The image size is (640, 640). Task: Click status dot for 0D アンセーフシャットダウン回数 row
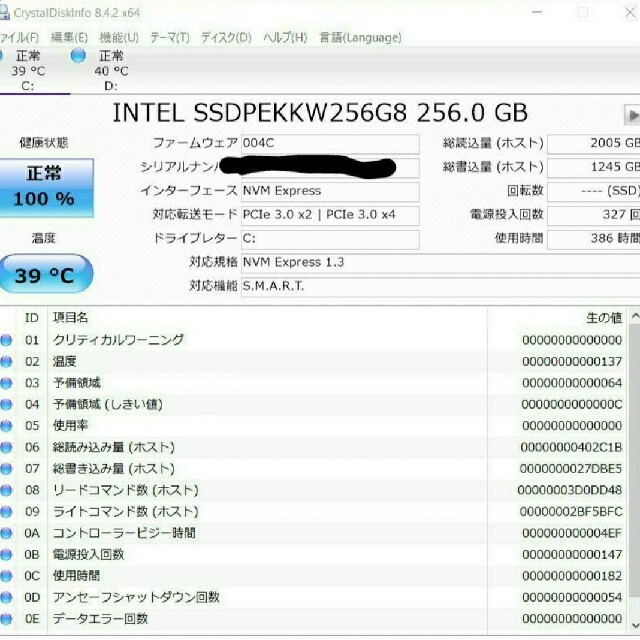point(6,598)
